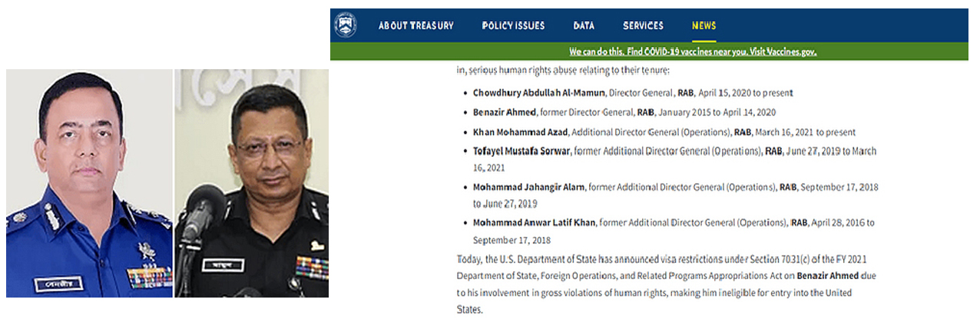Click the microphone in the right photo
980x326 pixels.
coord(201,208)
